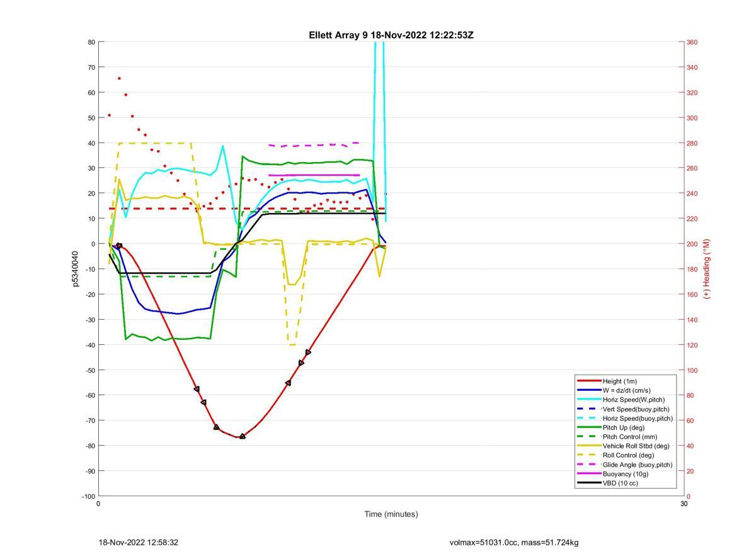The height and width of the screenshot is (558, 756).
Task: Select the "Pitch Control (mm)" legend entry
Action: click(617, 437)
